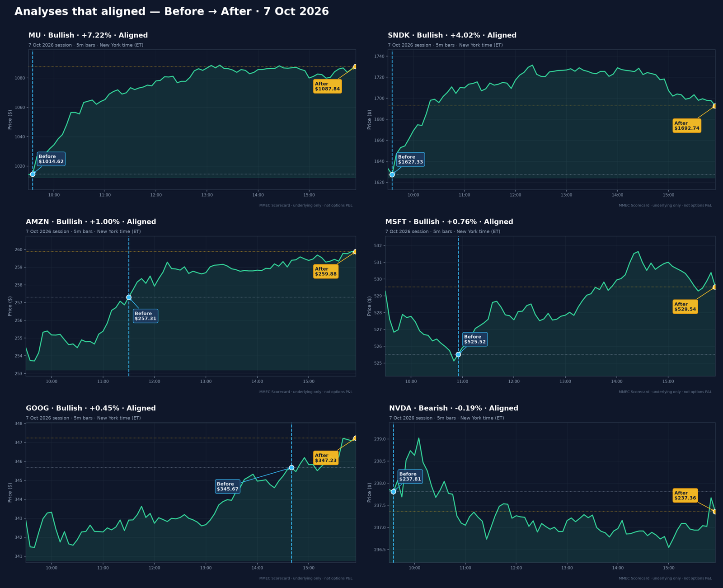Select the 'After $259.88' label on AMZN
The width and height of the screenshot is (723, 588).
[326, 271]
